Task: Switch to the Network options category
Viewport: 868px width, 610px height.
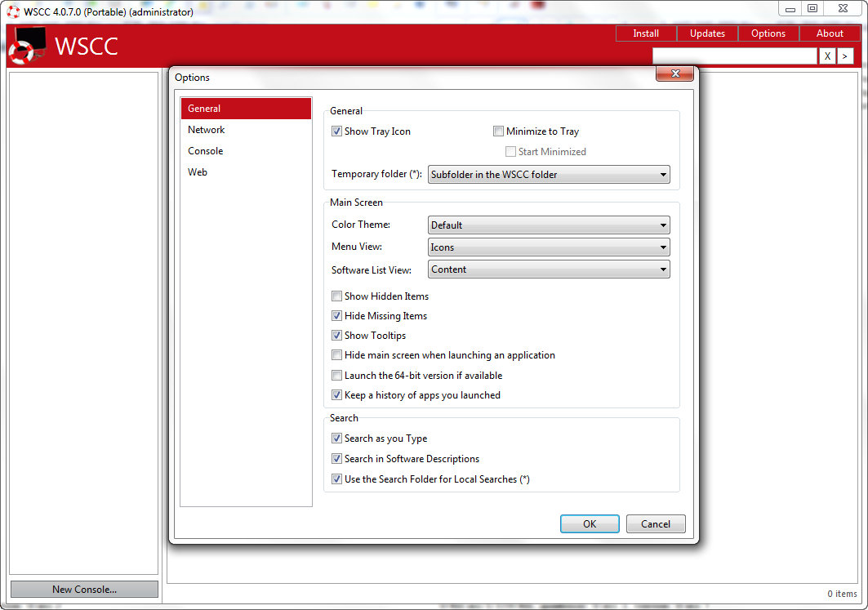Action: (x=207, y=130)
